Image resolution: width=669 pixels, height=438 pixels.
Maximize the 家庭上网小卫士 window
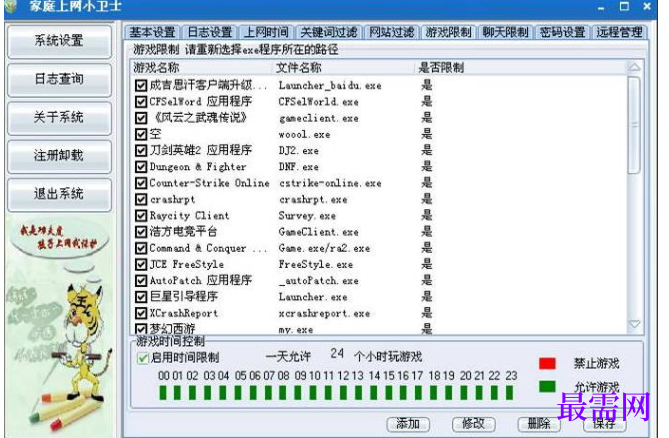(x=624, y=6)
